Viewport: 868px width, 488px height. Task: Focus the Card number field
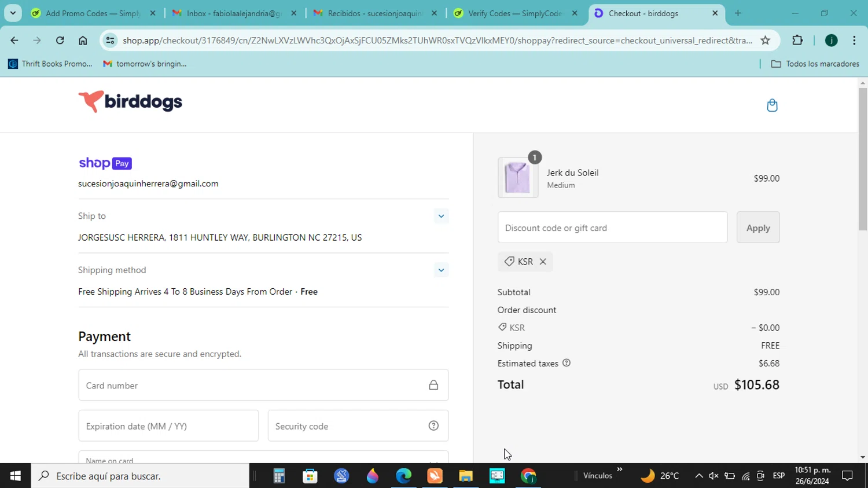click(x=263, y=385)
